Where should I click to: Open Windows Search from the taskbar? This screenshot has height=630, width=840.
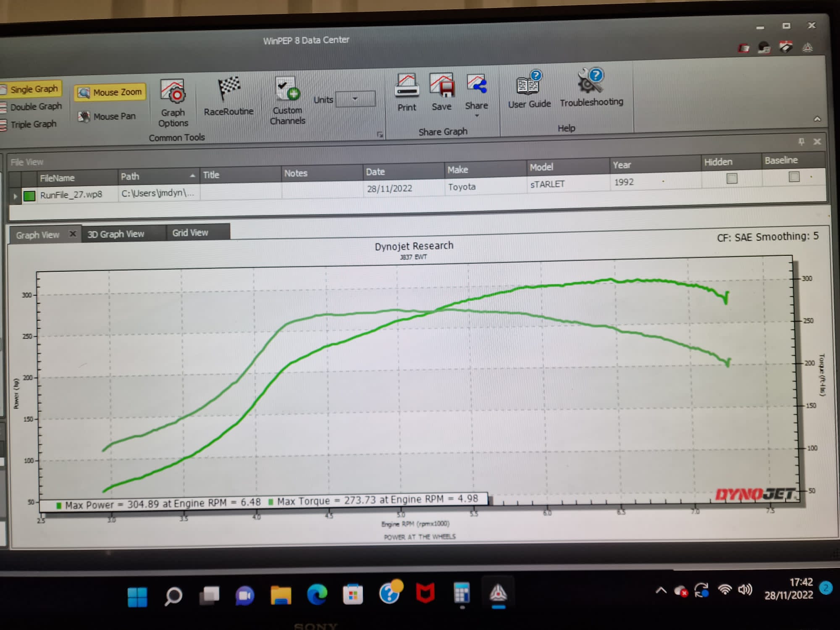[173, 596]
